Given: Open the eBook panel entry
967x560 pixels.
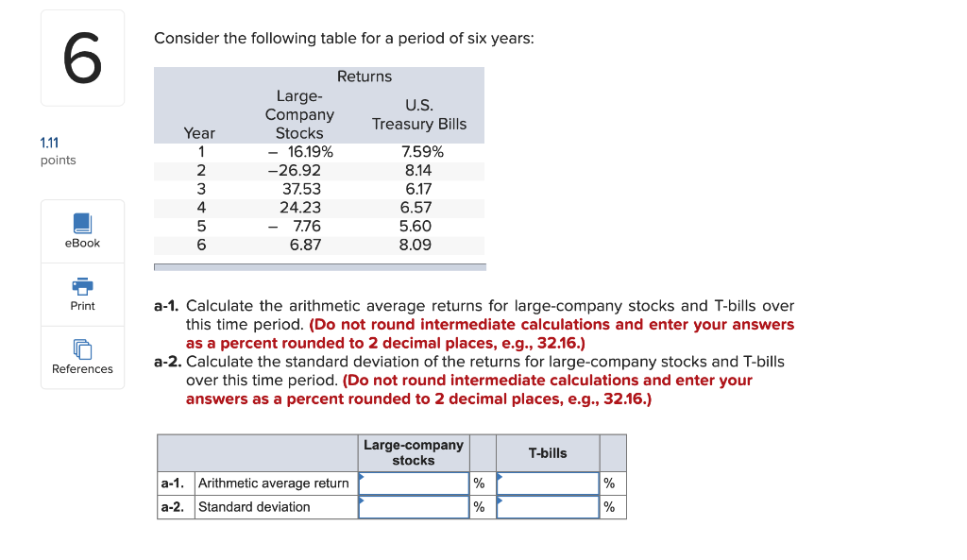Looking at the screenshot, I should [82, 231].
